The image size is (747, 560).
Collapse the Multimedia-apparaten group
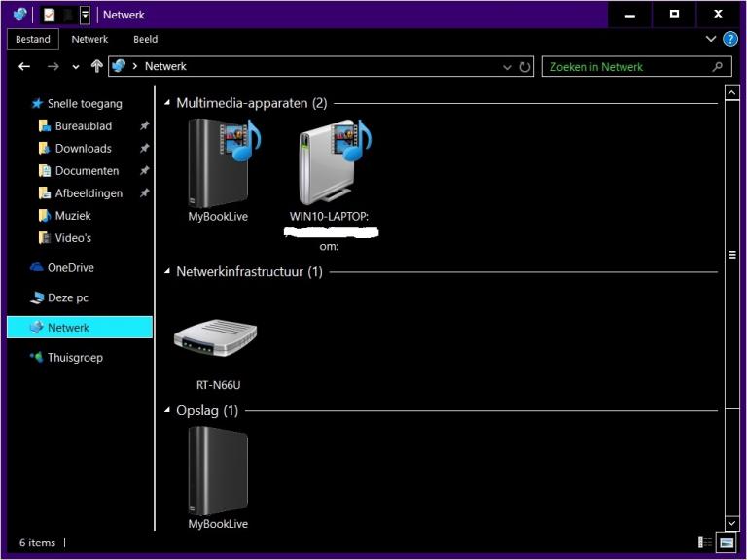pyautogui.click(x=167, y=103)
